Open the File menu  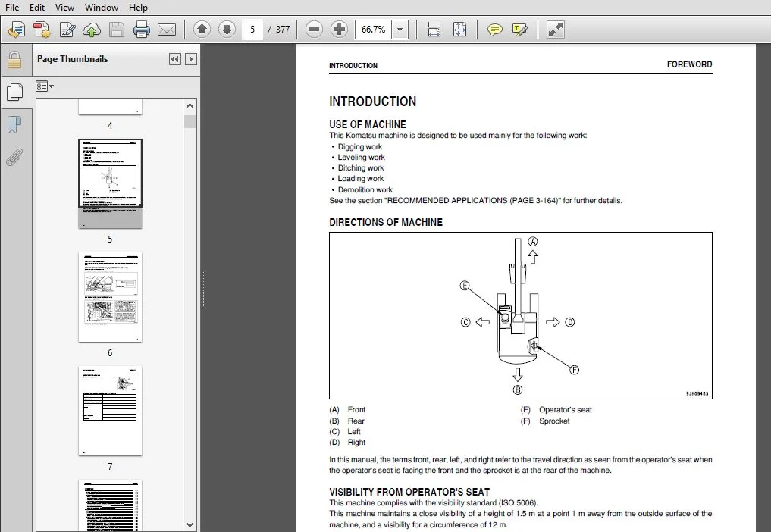(12, 8)
